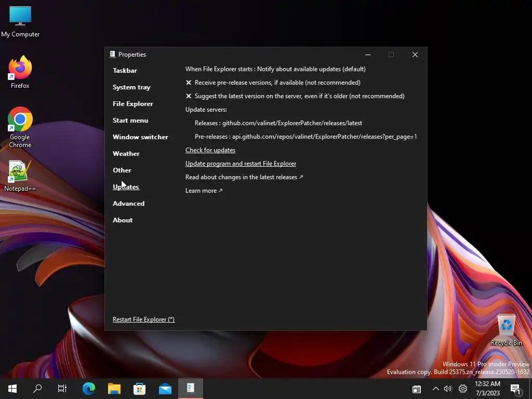Open the Notepad++ desktop shortcut
Image resolution: width=532 pixels, height=399 pixels.
pos(20,176)
